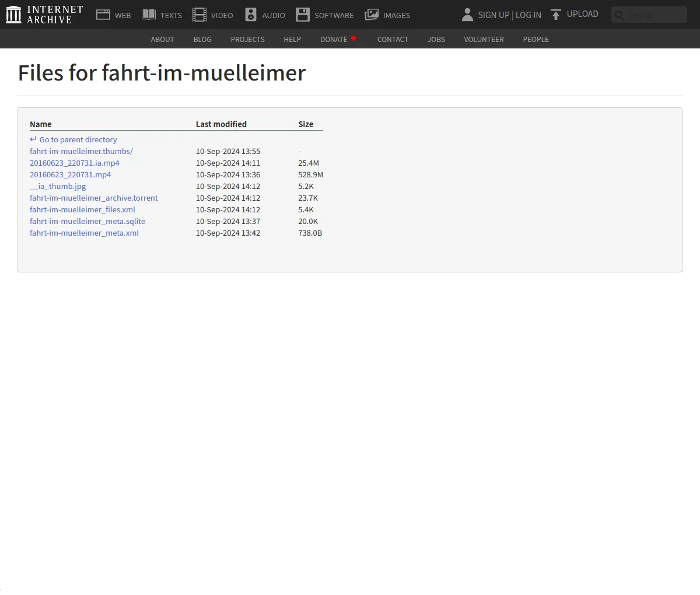Click the 20.0K size value
This screenshot has height=595, width=700.
(x=308, y=221)
